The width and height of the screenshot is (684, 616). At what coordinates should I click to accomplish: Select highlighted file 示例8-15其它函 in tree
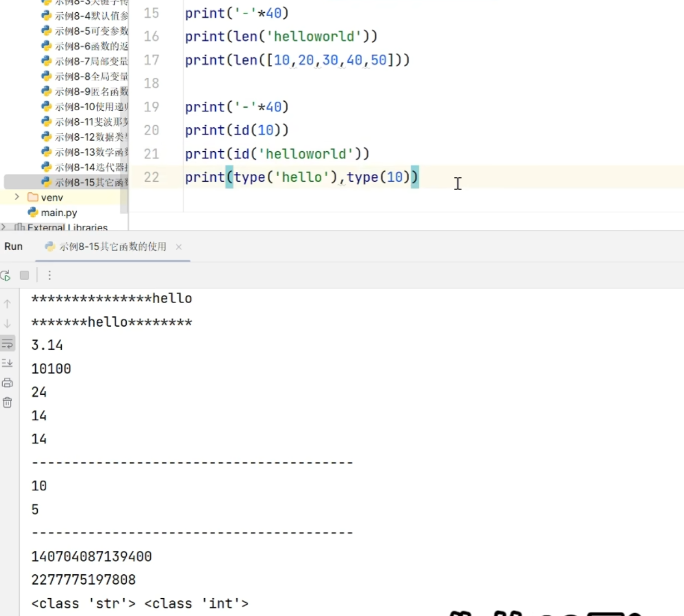click(85, 182)
